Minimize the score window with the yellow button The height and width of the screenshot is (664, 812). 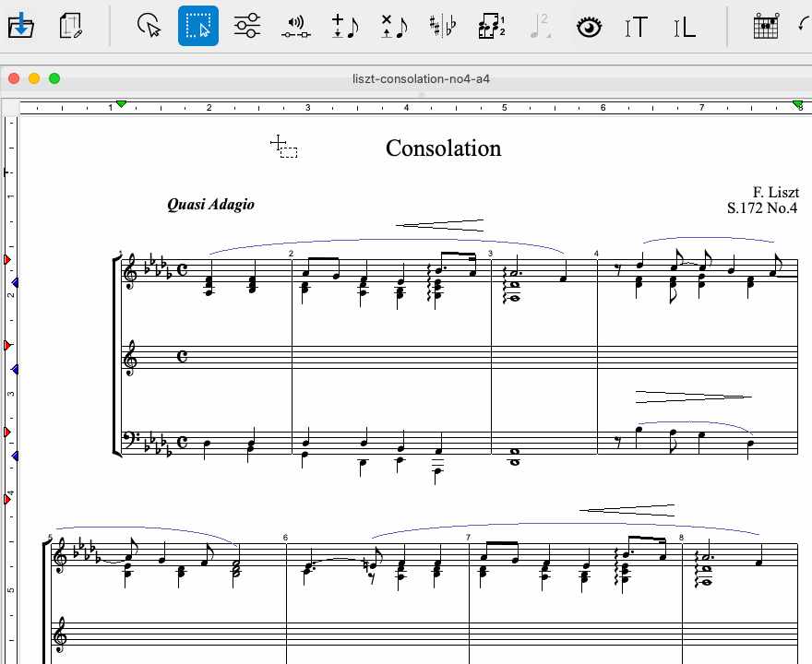[34, 78]
